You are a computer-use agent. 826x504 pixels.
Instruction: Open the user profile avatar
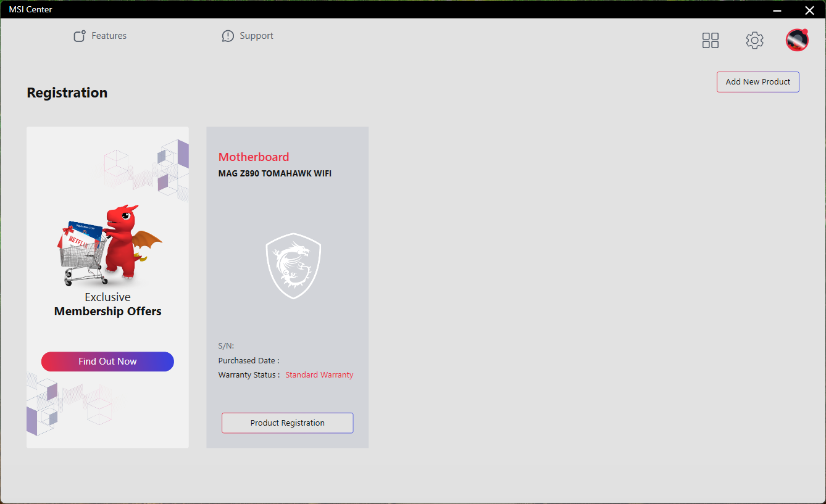[x=797, y=40]
